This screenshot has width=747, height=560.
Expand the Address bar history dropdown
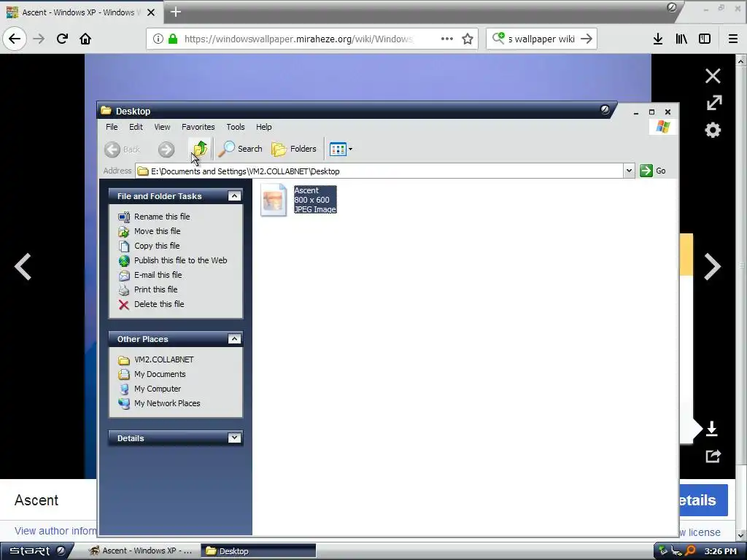tap(629, 171)
